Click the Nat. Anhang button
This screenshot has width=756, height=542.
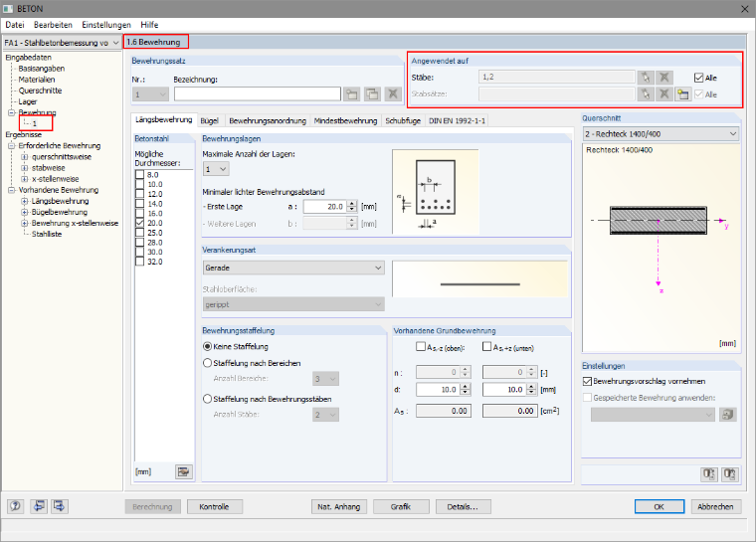click(x=339, y=507)
